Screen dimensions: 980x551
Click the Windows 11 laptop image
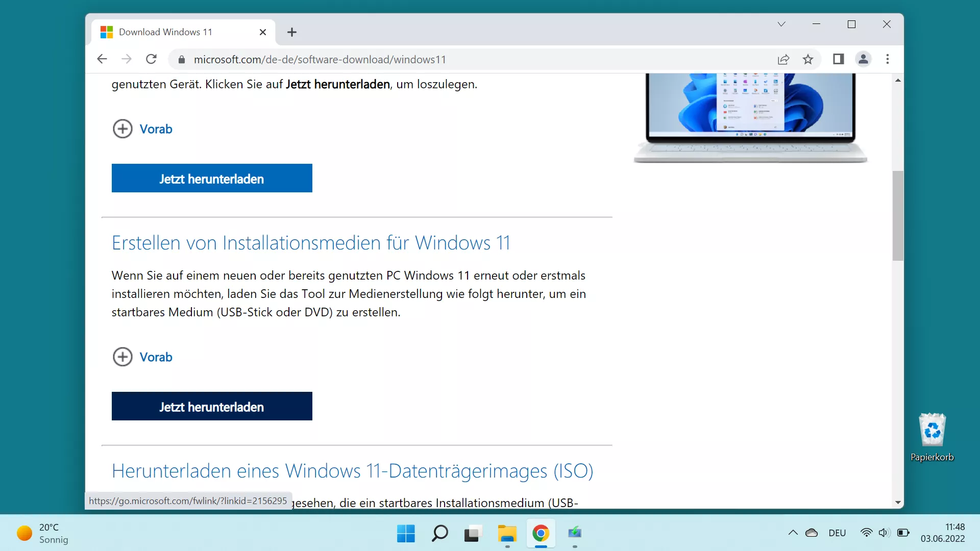pos(750,118)
